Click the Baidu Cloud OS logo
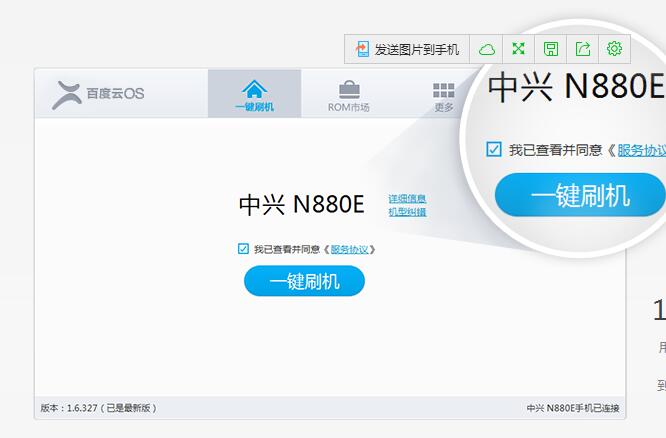The image size is (666, 438). pos(99,94)
